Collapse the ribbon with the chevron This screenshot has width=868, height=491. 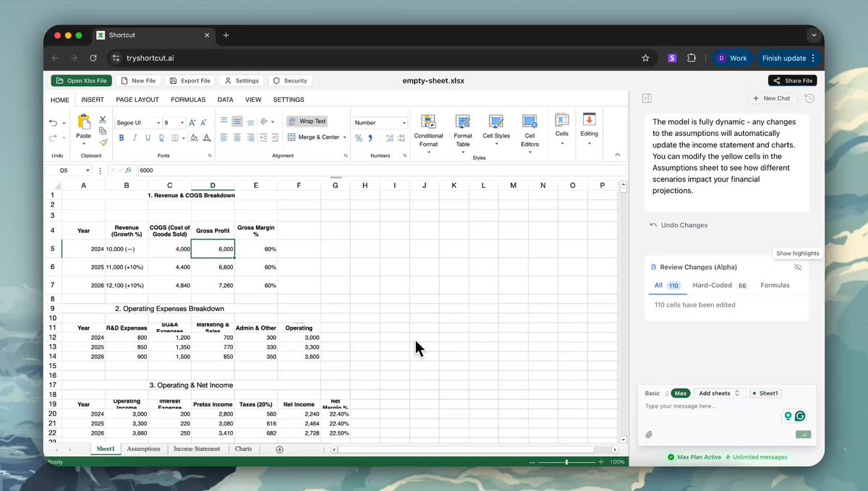[x=617, y=155]
